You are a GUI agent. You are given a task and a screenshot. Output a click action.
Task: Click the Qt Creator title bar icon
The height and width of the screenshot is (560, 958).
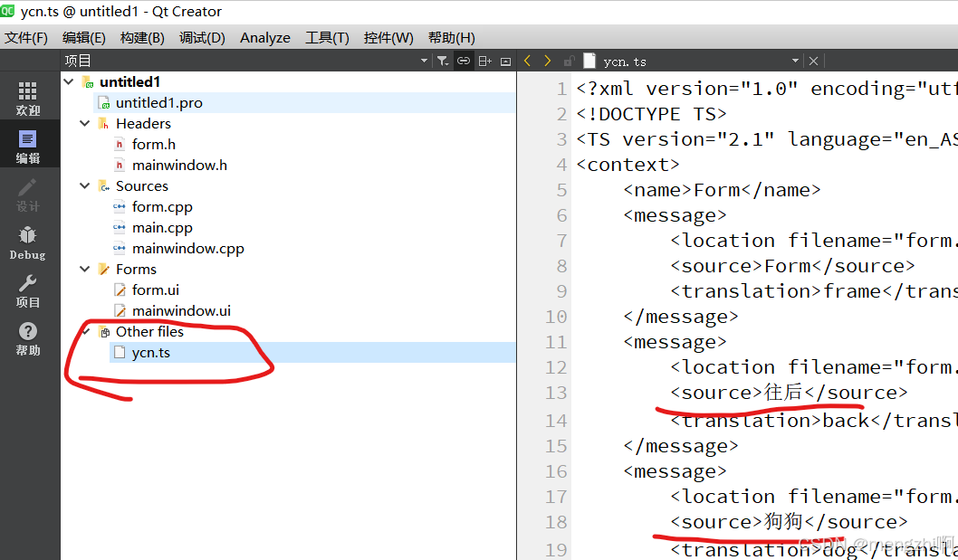pyautogui.click(x=8, y=11)
